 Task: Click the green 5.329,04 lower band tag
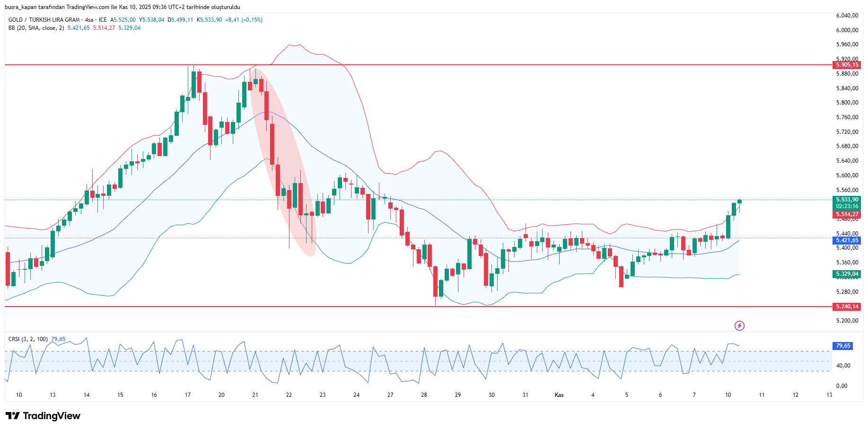tap(846, 274)
